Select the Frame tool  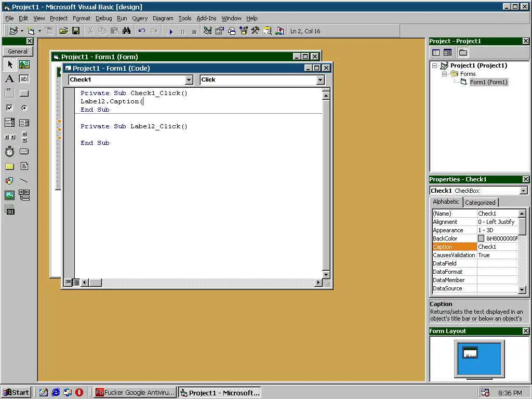10,94
